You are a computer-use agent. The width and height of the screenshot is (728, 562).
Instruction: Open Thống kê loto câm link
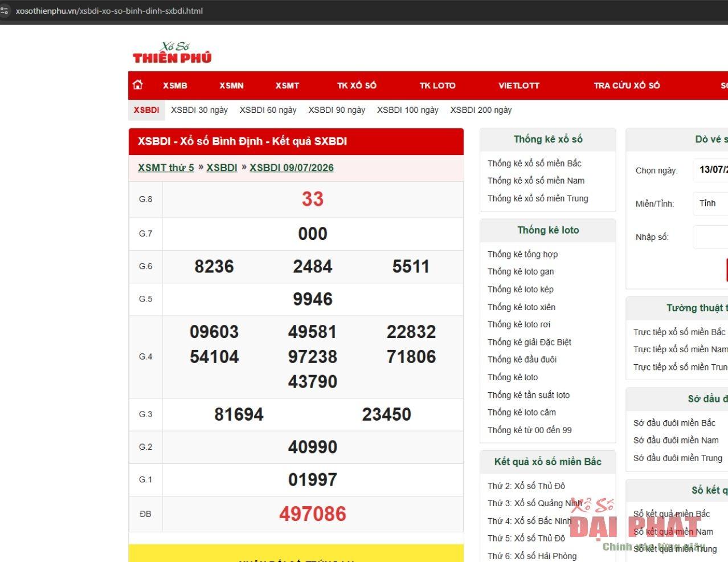pos(522,412)
